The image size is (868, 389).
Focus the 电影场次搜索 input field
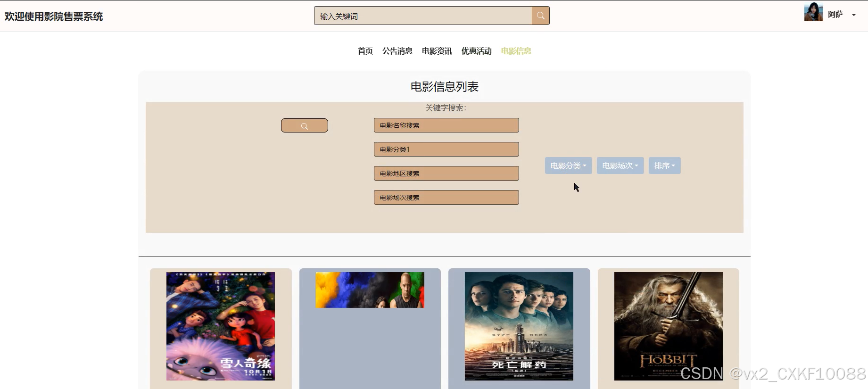pos(446,198)
